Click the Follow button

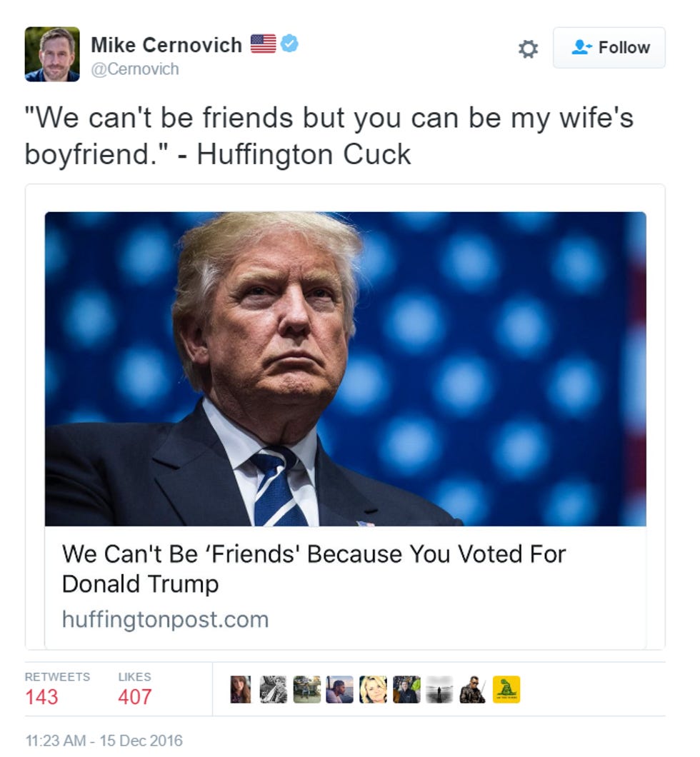pos(609,47)
